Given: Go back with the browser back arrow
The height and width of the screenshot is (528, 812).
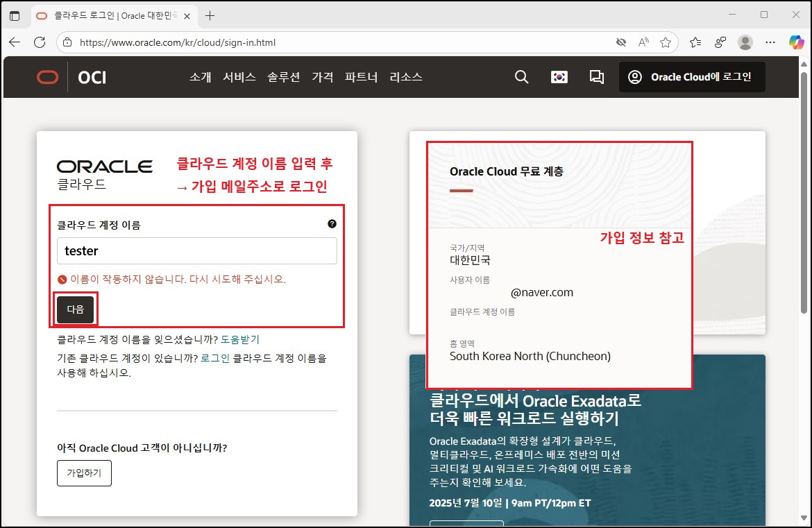Looking at the screenshot, I should point(15,42).
